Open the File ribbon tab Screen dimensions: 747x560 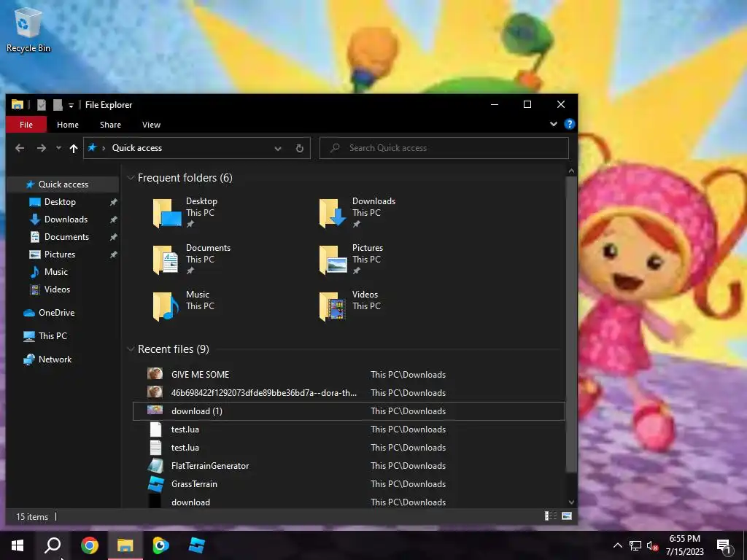pos(26,125)
